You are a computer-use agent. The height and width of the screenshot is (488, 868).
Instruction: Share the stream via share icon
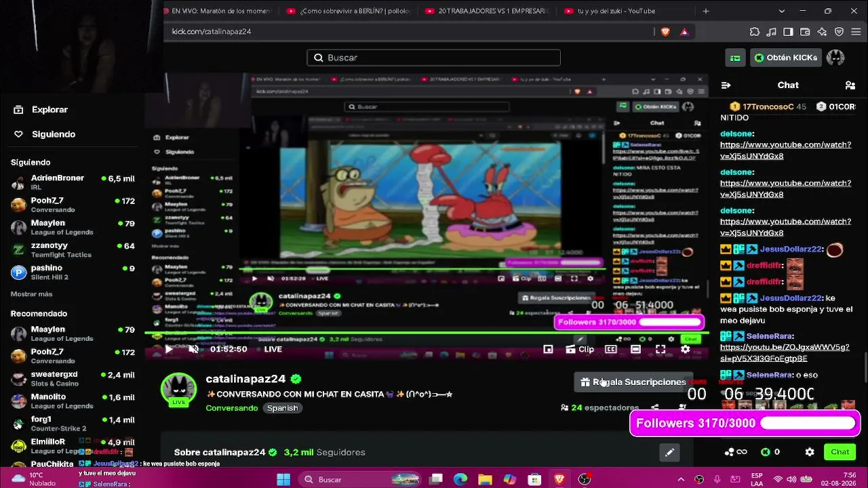coord(654,407)
